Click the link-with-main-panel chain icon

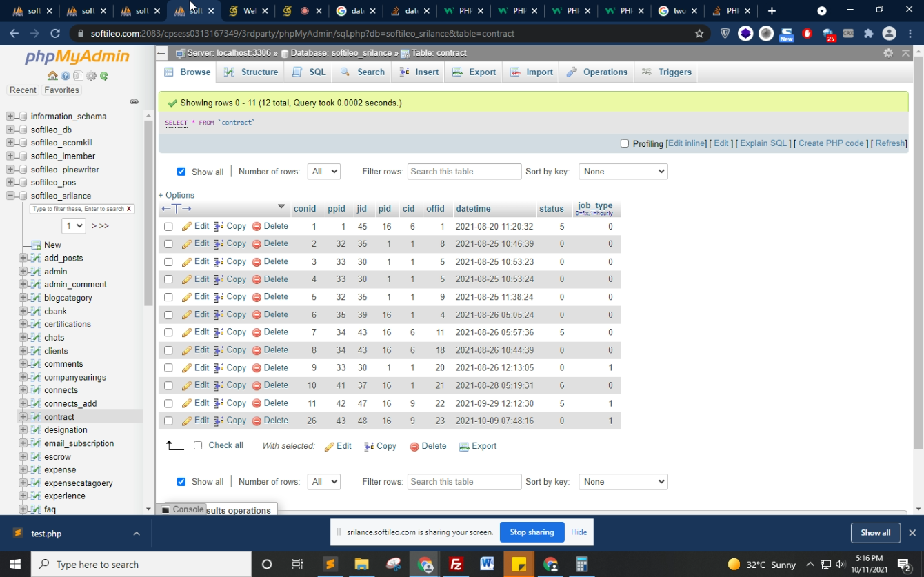pyautogui.click(x=134, y=102)
